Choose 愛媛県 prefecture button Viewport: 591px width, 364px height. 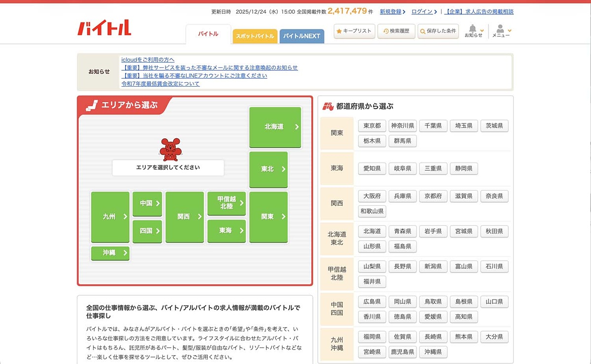coord(433,317)
